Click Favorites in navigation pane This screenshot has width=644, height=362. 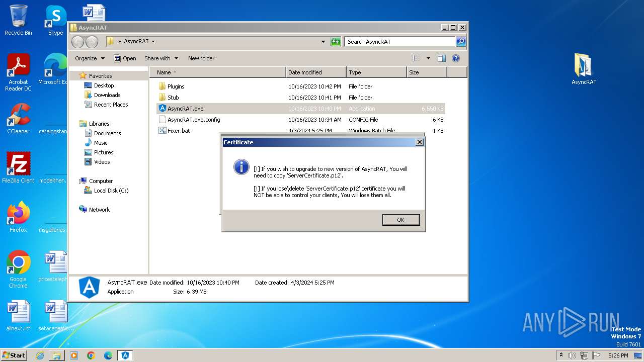click(x=100, y=76)
